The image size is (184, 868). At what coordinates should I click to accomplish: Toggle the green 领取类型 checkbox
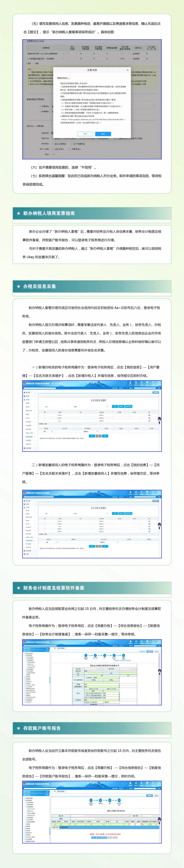click(x=52, y=133)
